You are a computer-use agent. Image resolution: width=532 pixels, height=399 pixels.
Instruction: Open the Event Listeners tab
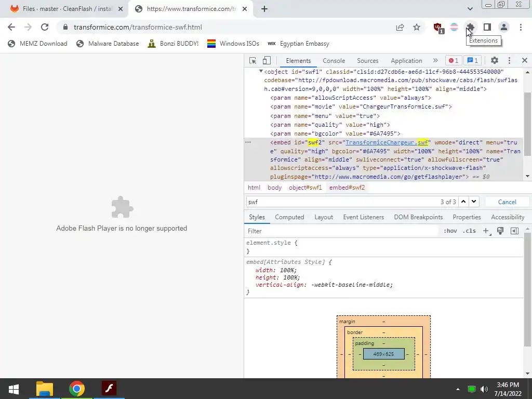[363, 217]
